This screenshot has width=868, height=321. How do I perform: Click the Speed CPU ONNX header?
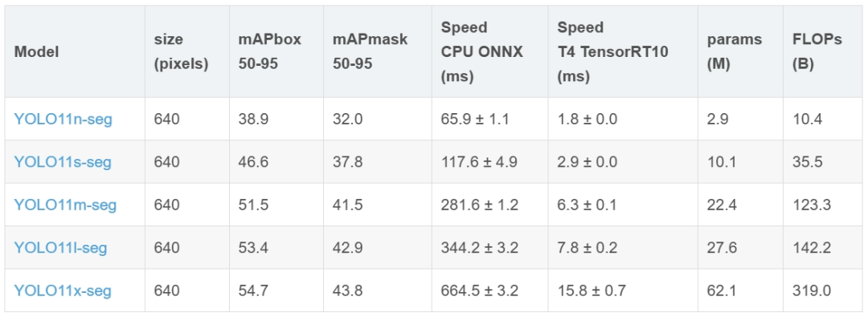[x=481, y=51]
